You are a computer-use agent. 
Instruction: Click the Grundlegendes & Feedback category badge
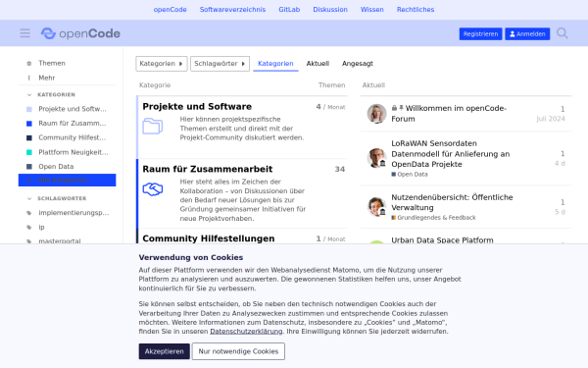pos(433,218)
